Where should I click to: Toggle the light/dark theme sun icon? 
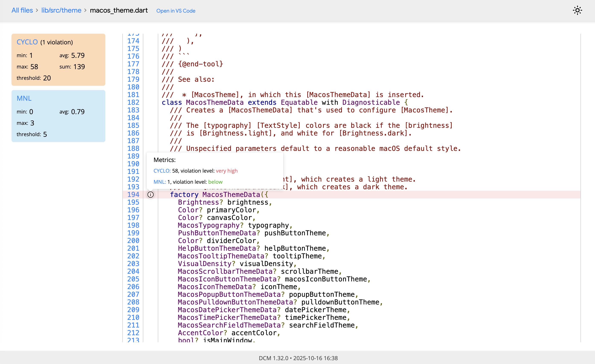pyautogui.click(x=577, y=10)
